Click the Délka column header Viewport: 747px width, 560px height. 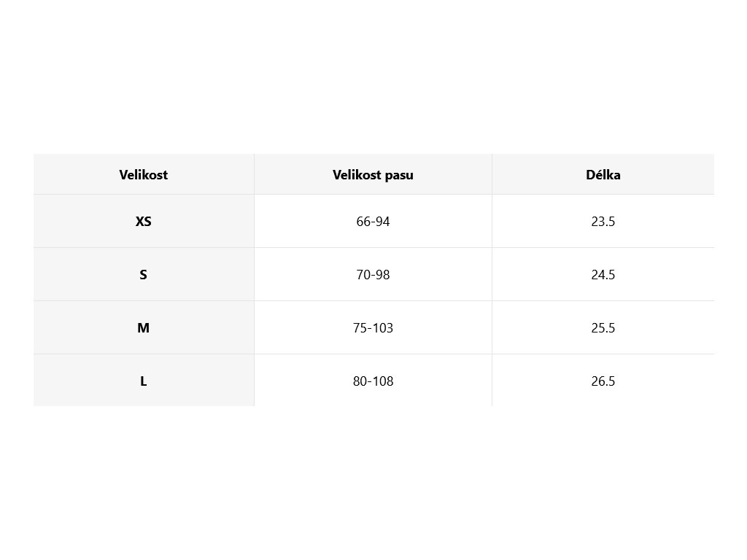(x=603, y=175)
